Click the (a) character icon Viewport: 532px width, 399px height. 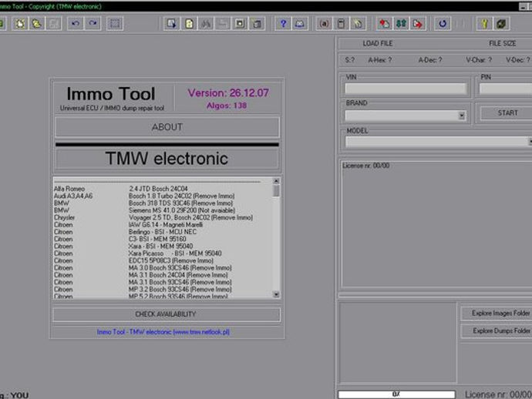tap(324, 24)
